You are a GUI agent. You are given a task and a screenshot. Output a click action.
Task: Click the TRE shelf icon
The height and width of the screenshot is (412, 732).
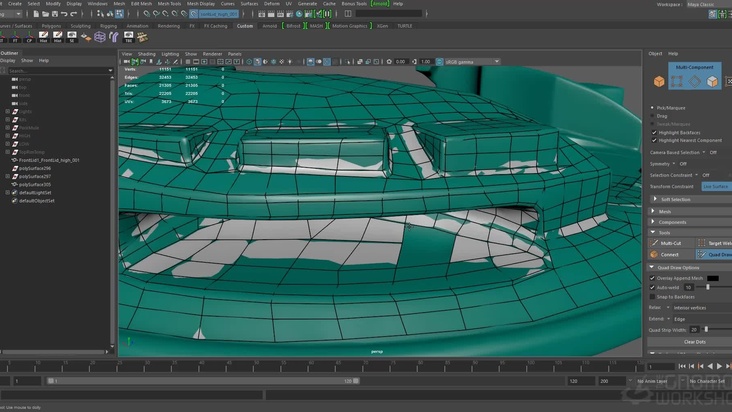128,37
